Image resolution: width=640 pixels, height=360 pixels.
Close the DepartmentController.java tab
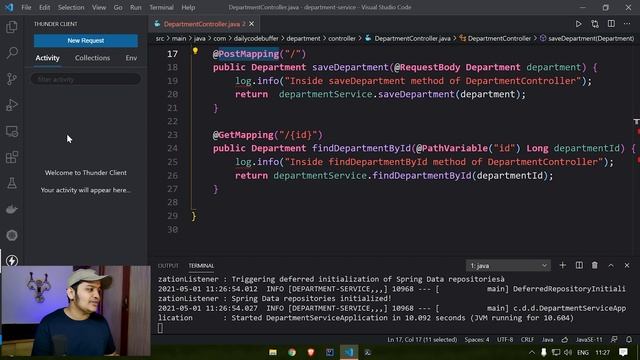tap(252, 24)
